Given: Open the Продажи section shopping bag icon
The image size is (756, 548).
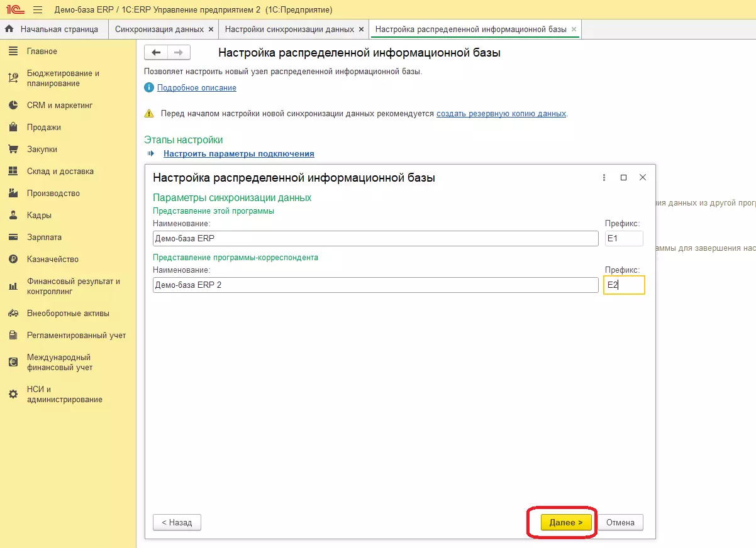Looking at the screenshot, I should (x=13, y=128).
